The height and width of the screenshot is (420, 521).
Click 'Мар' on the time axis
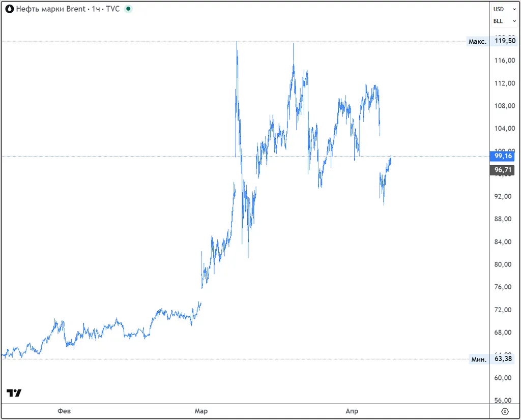tap(201, 411)
